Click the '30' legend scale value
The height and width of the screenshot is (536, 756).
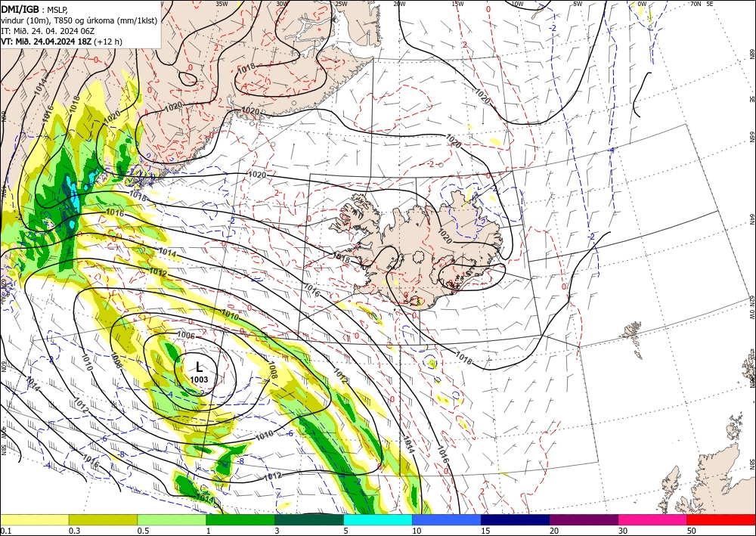(623, 531)
